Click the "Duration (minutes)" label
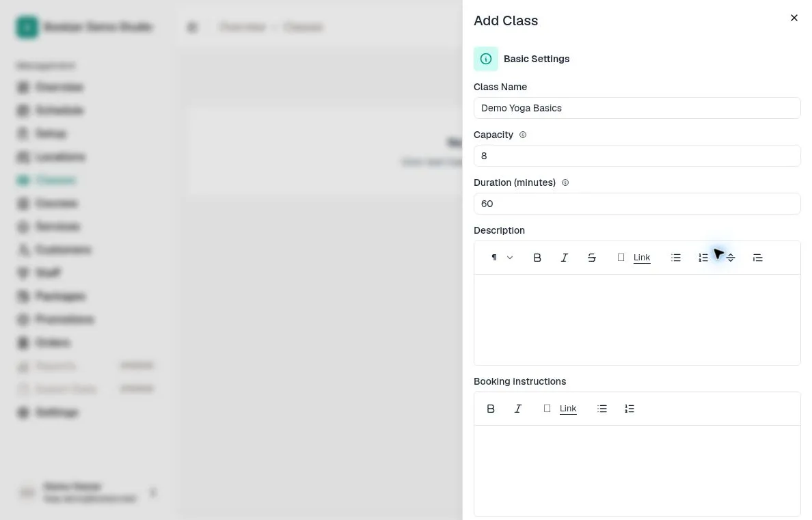812x520 pixels. (515, 183)
